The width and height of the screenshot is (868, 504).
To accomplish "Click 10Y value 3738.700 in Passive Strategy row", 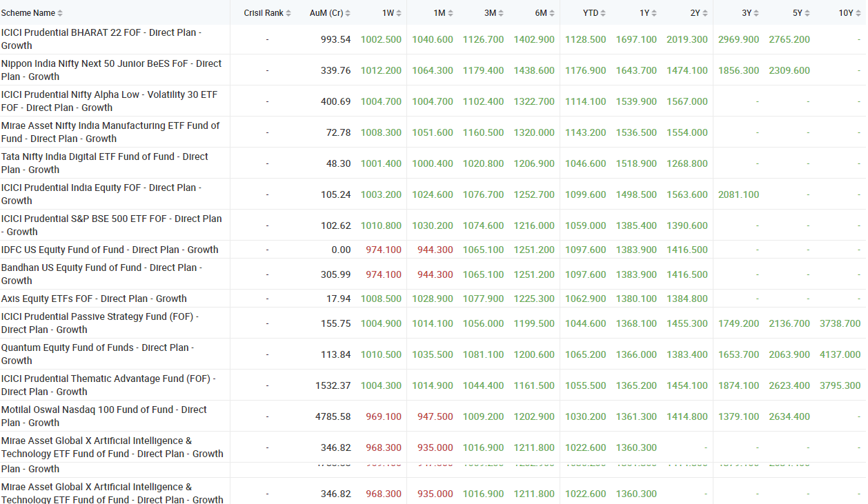I will [x=840, y=323].
